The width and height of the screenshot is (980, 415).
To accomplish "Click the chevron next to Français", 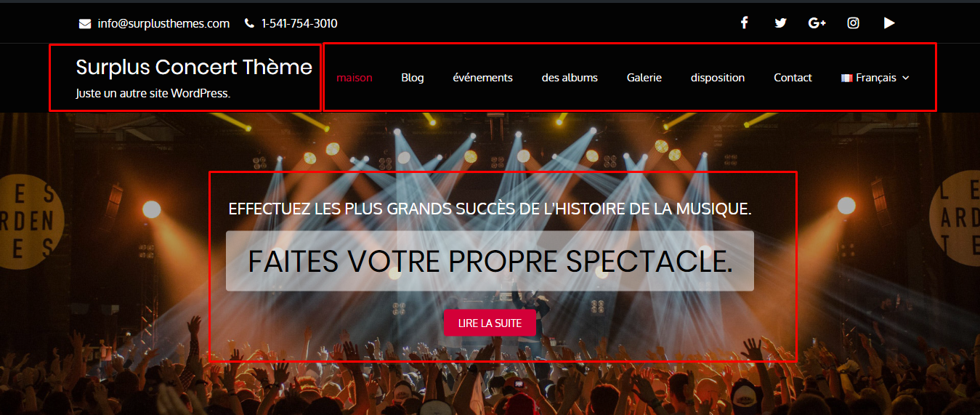I will click(x=905, y=78).
